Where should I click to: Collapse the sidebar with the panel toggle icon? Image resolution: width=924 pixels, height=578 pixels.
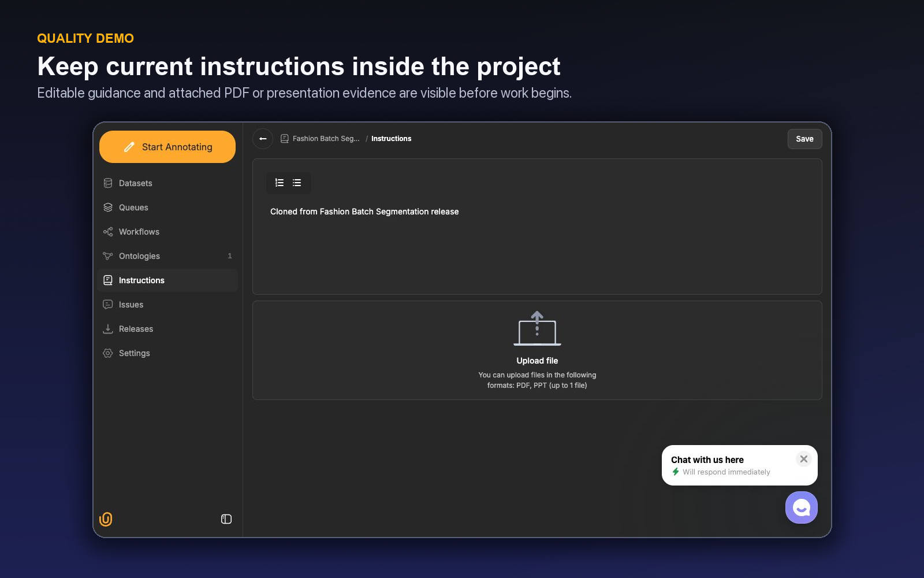click(x=226, y=519)
